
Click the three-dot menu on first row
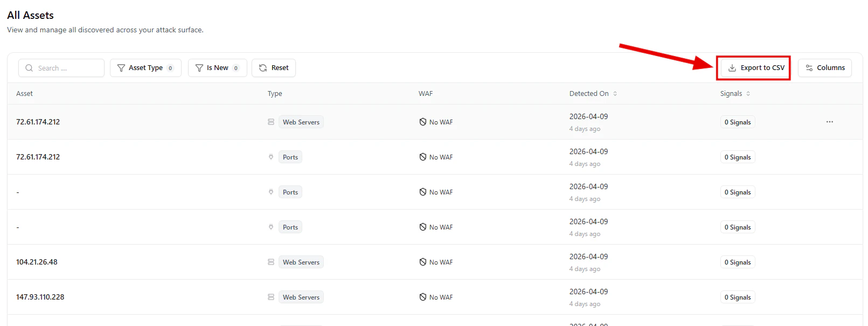coord(829,122)
